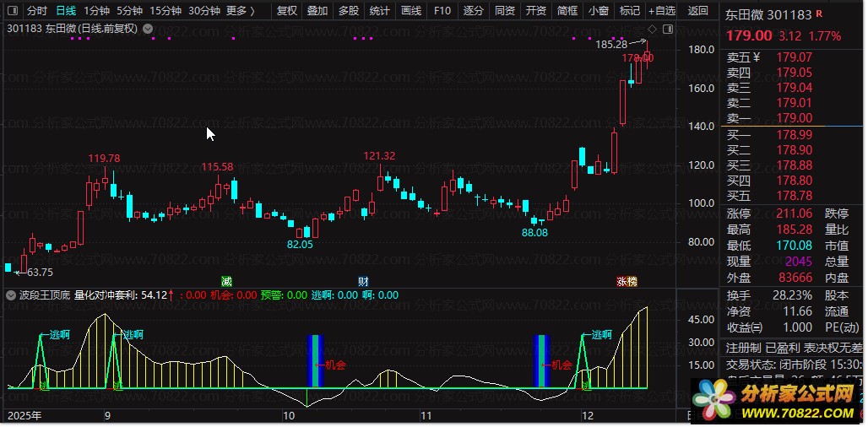The width and height of the screenshot is (868, 427).
Task: Click 最低 value 170.08
Action: [794, 246]
